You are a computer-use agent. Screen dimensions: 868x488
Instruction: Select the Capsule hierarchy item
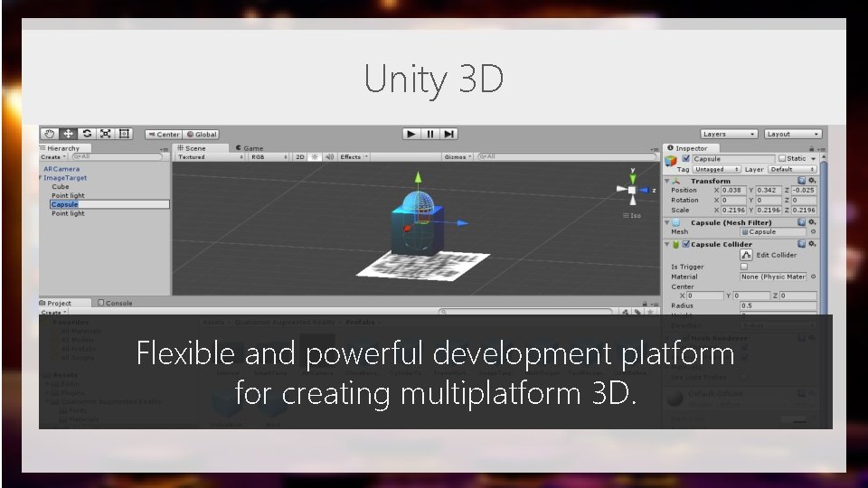pos(109,204)
